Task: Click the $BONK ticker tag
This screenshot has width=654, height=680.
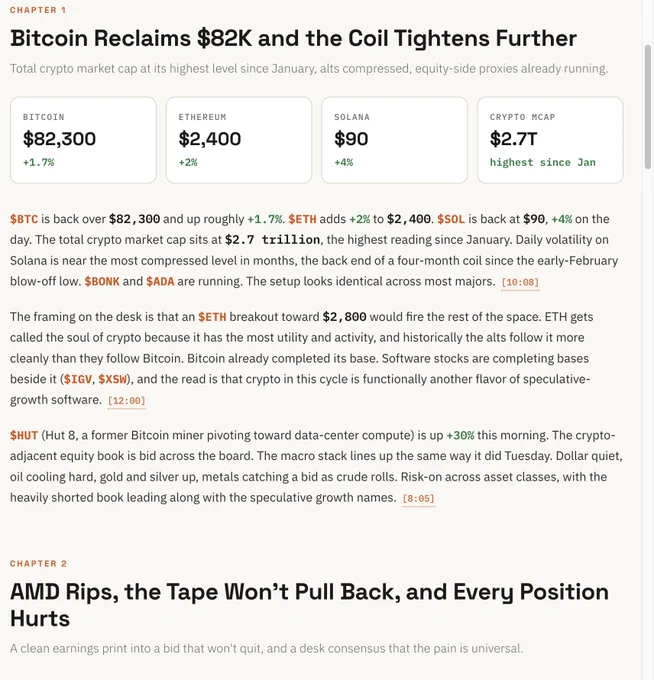Action: (x=102, y=281)
